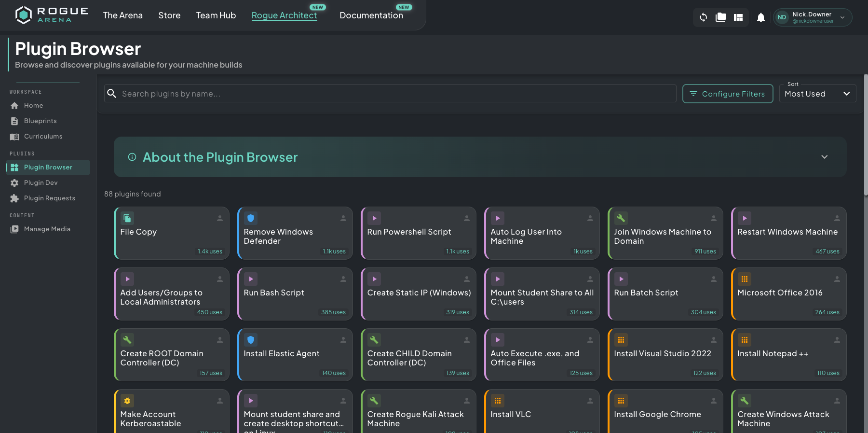The width and height of the screenshot is (868, 433).
Task: Open the Sort Most Used dropdown
Action: click(818, 94)
